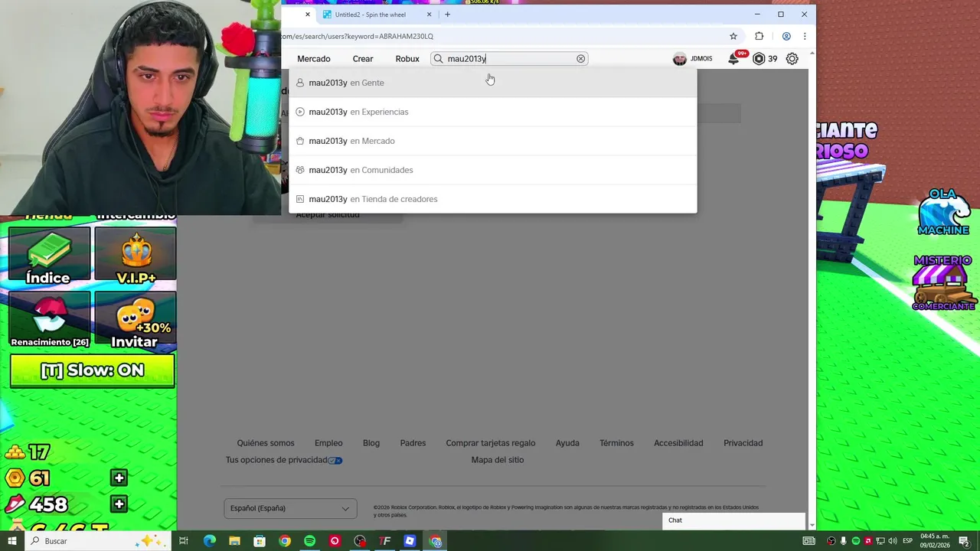Screen dimensions: 980x551
Task: Open the Windows notification center
Action: click(964, 541)
